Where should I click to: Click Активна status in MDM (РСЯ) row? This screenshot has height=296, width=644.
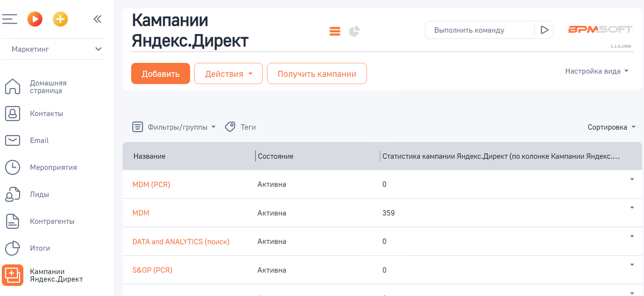click(272, 185)
